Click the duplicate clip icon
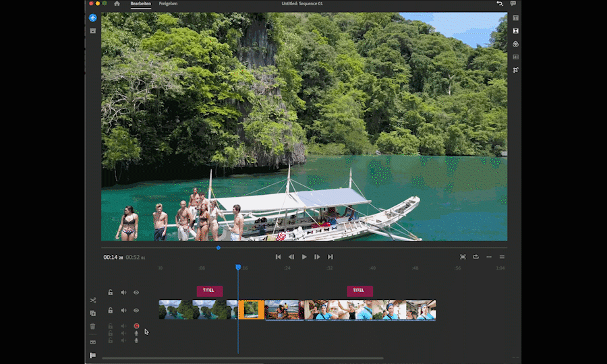This screenshot has width=607, height=364. [92, 313]
